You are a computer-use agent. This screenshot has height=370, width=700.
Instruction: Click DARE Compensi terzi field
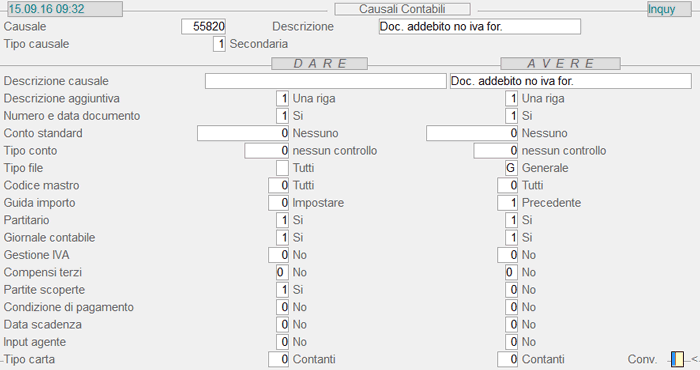pyautogui.click(x=283, y=272)
